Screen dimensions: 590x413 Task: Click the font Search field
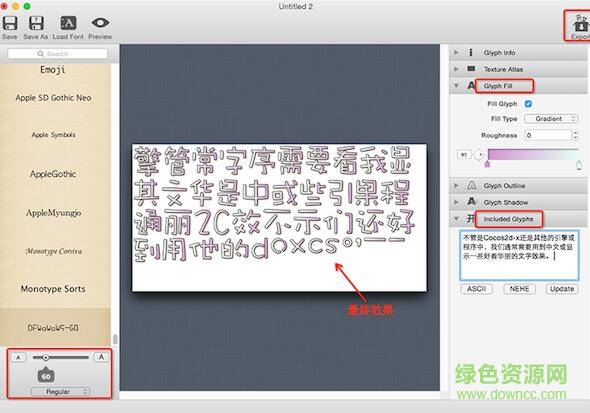click(57, 54)
